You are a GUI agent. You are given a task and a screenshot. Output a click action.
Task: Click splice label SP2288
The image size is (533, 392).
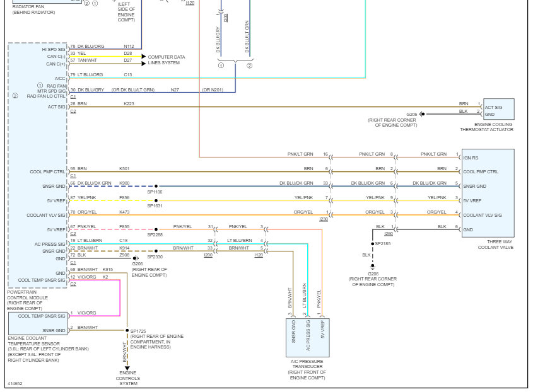[x=155, y=234]
